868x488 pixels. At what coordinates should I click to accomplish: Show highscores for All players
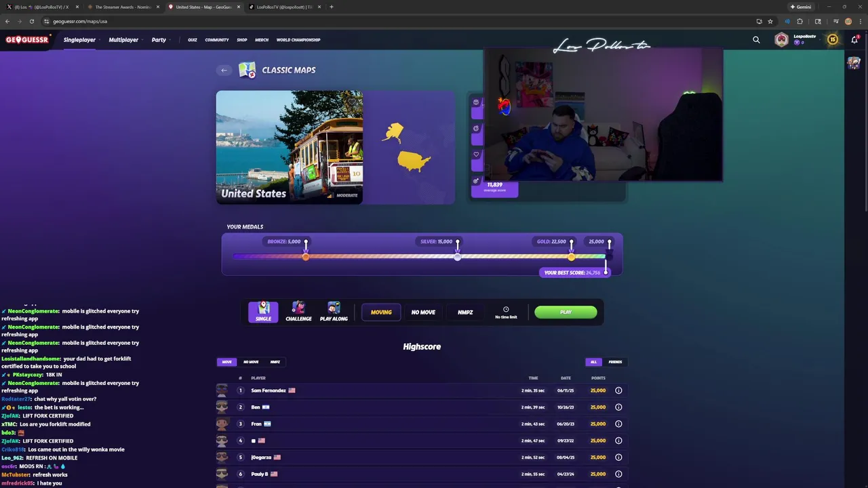[593, 362]
